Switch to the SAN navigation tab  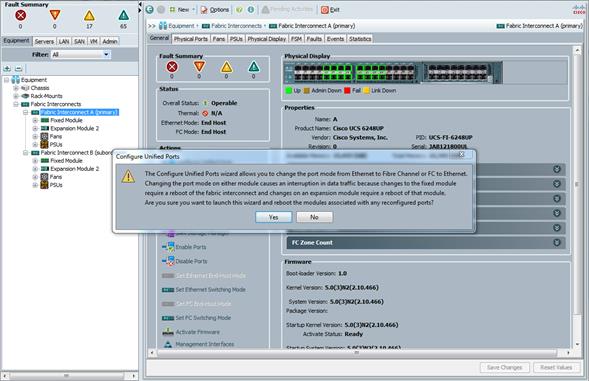point(79,41)
